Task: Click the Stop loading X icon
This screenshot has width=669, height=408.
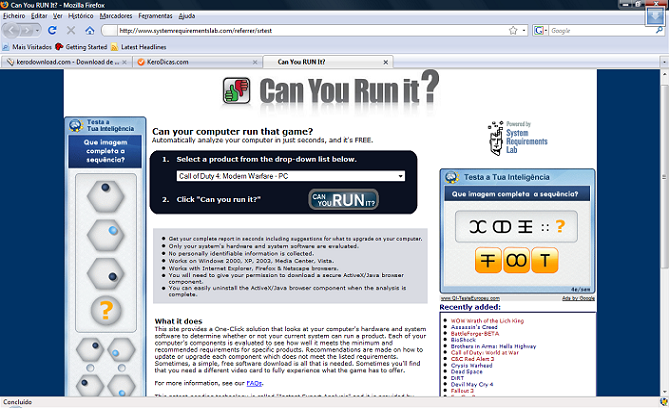Action: tap(71, 30)
